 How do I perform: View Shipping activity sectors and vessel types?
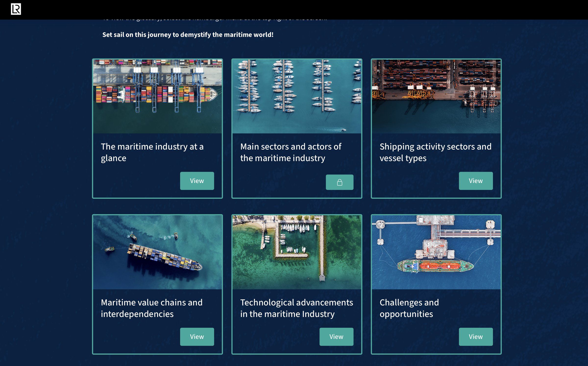[x=476, y=181]
